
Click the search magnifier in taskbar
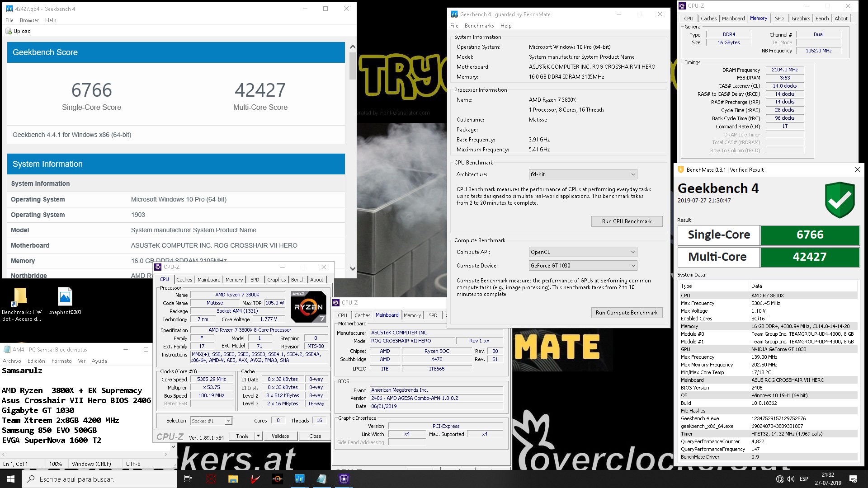(x=31, y=479)
